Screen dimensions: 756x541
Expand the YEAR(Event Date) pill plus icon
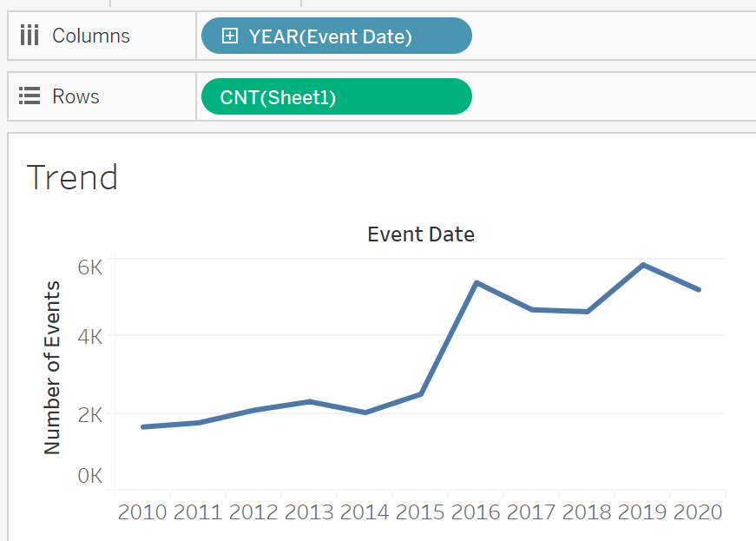point(230,36)
